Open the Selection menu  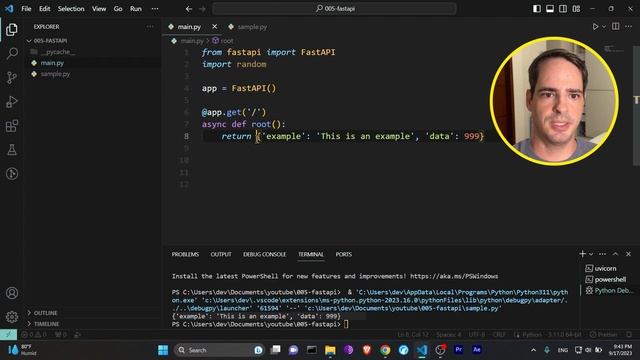[71, 9]
